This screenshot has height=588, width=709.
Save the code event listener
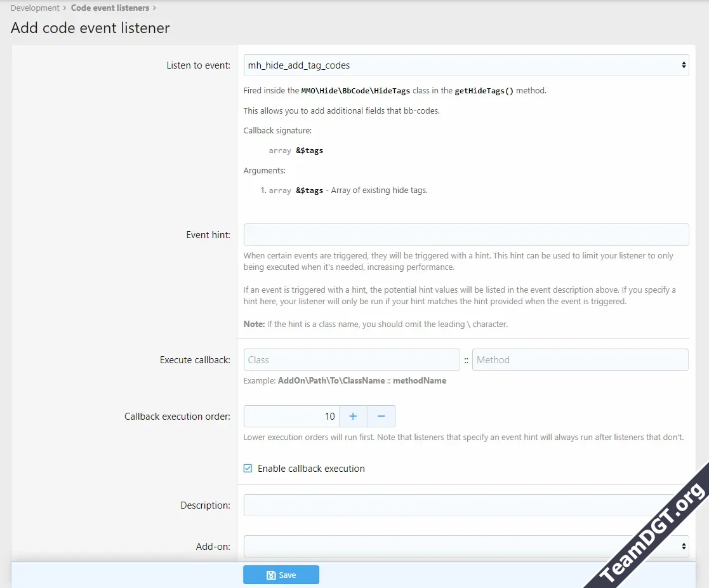pos(281,575)
